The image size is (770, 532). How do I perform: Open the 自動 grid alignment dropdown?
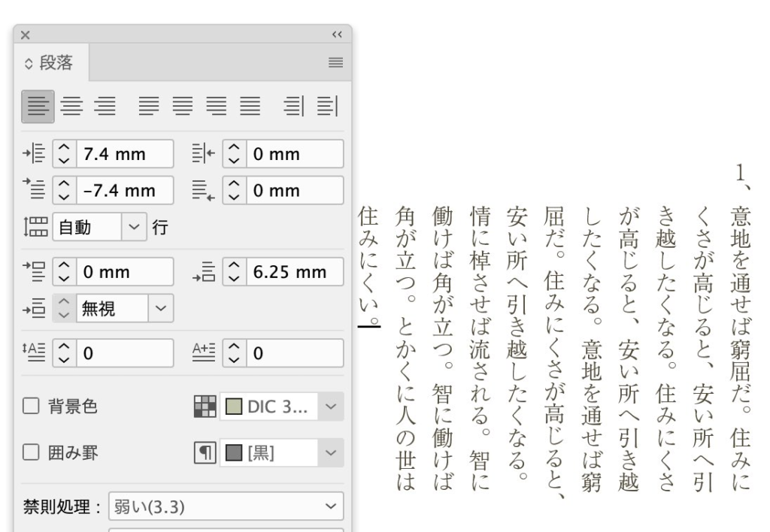[134, 226]
